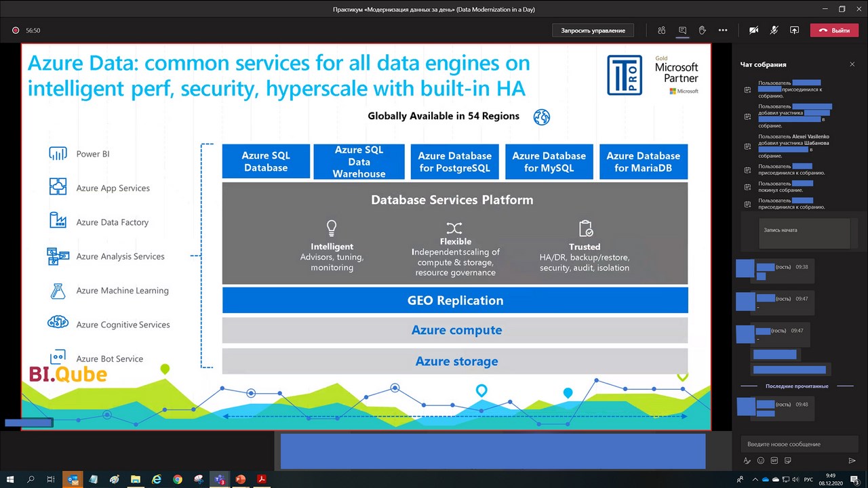Open File Explorer from the taskbar
This screenshot has width=868, height=488.
tap(136, 479)
